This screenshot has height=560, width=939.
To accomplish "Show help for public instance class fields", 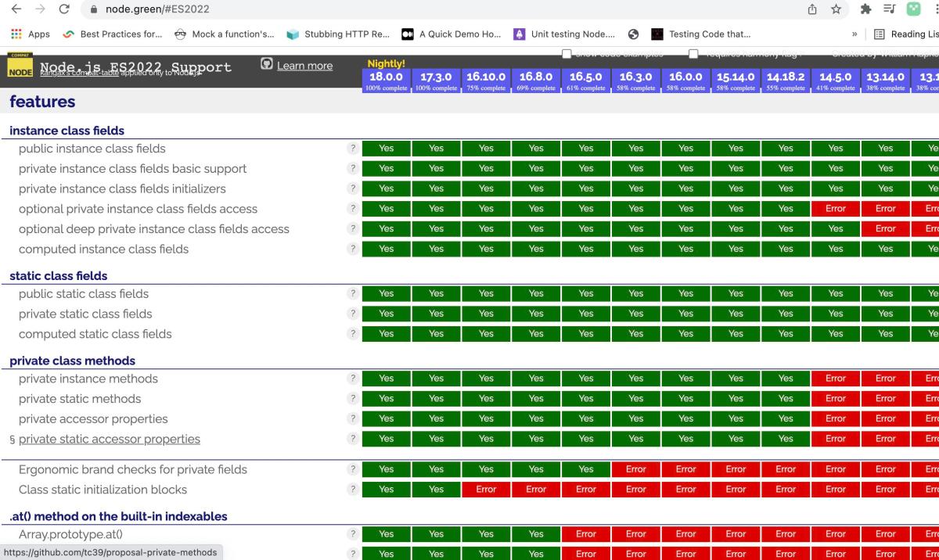I will (353, 148).
